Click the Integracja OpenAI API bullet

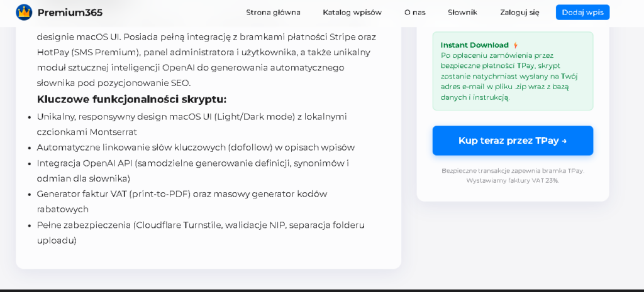click(193, 171)
